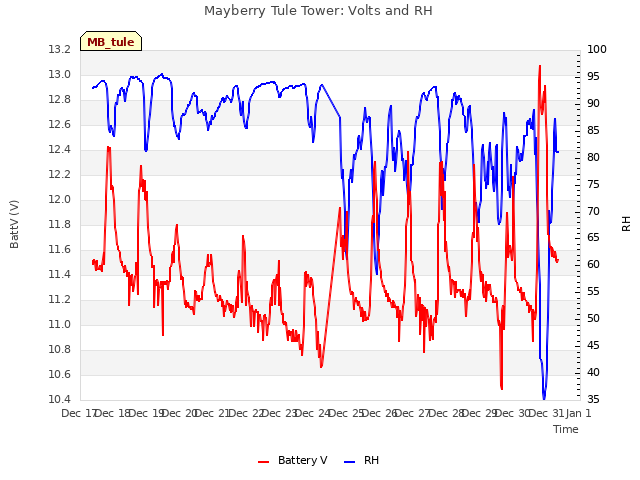640x480 pixels.
Task: Click the highest Battery V peak near Dec 31
Action: click(540, 66)
